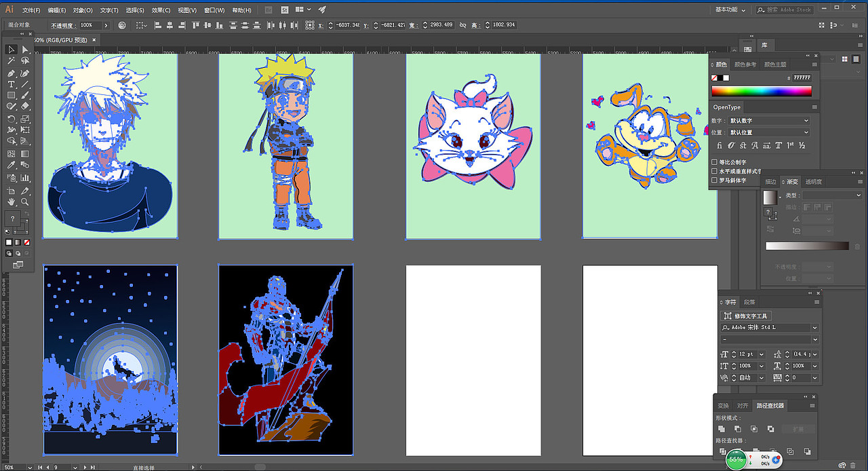Select the Magic Wand tool
Image resolution: width=868 pixels, height=471 pixels.
click(11, 61)
